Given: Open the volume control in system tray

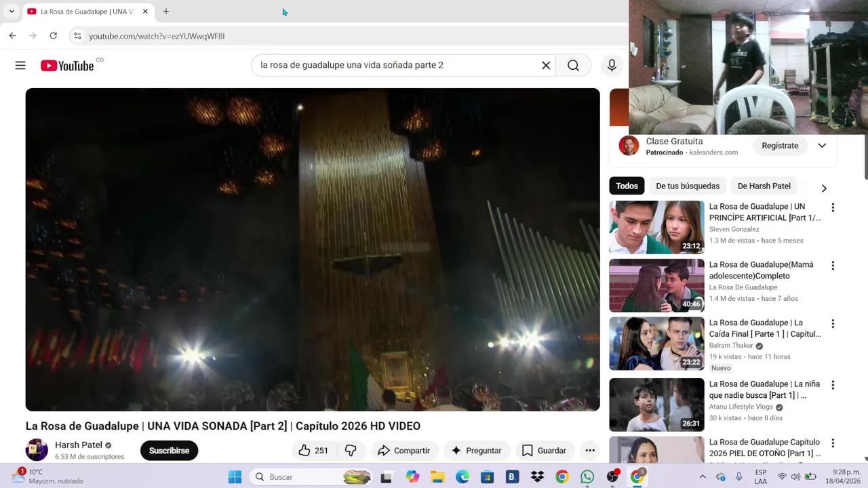Looking at the screenshot, I should click(x=795, y=477).
